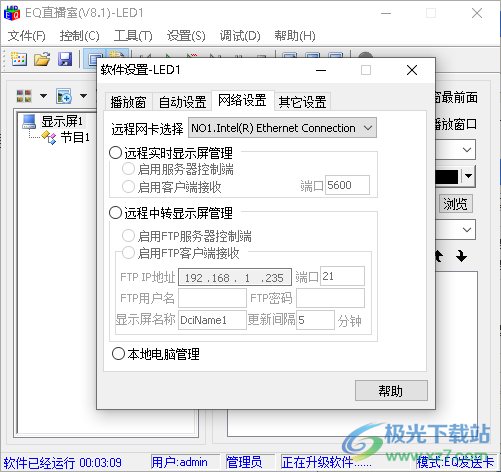The height and width of the screenshot is (472, 501).
Task: Click 模式:EQ发送卡 status entry
Action: tap(455, 462)
